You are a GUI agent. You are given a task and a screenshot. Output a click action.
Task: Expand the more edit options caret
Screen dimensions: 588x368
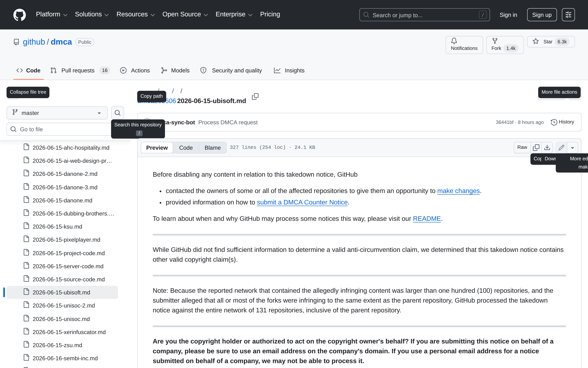(572, 147)
